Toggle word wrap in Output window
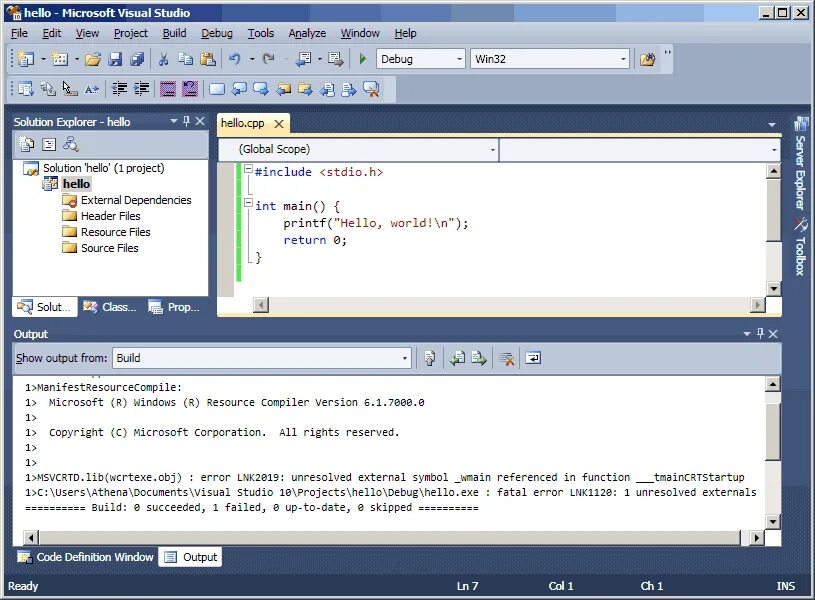This screenshot has width=815, height=600. click(533, 358)
